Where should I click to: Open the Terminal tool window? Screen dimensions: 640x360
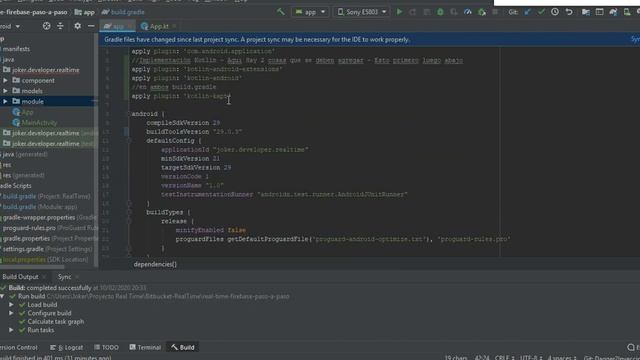click(145, 347)
